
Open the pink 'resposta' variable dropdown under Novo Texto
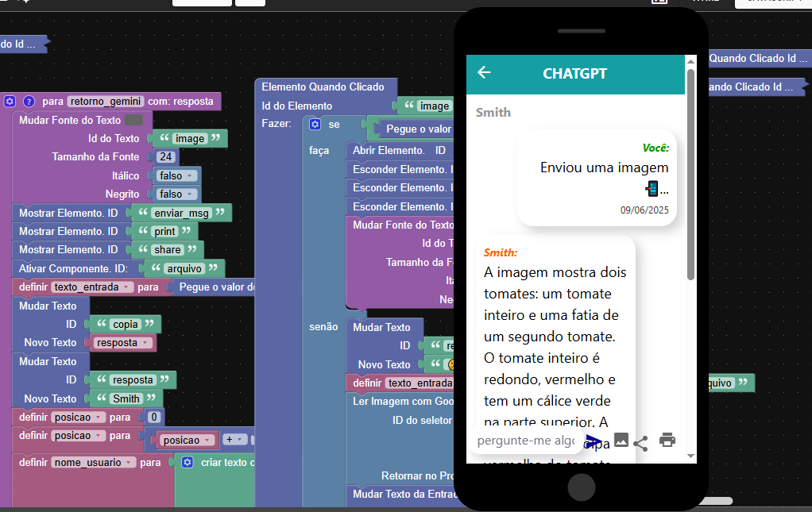(123, 342)
